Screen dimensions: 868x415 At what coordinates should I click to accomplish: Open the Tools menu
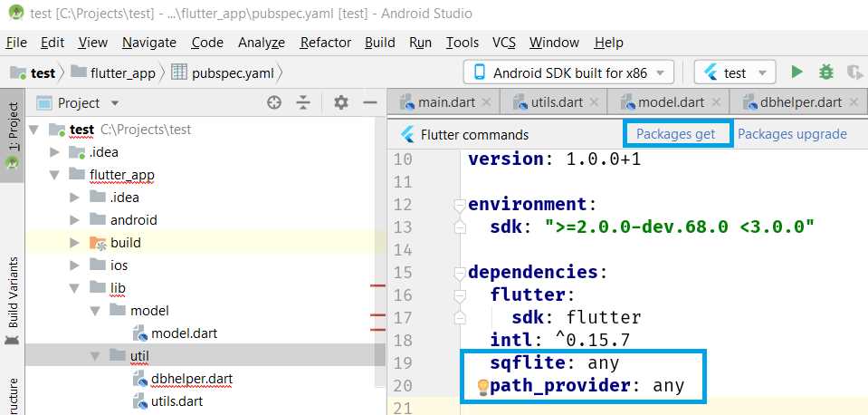tap(463, 43)
